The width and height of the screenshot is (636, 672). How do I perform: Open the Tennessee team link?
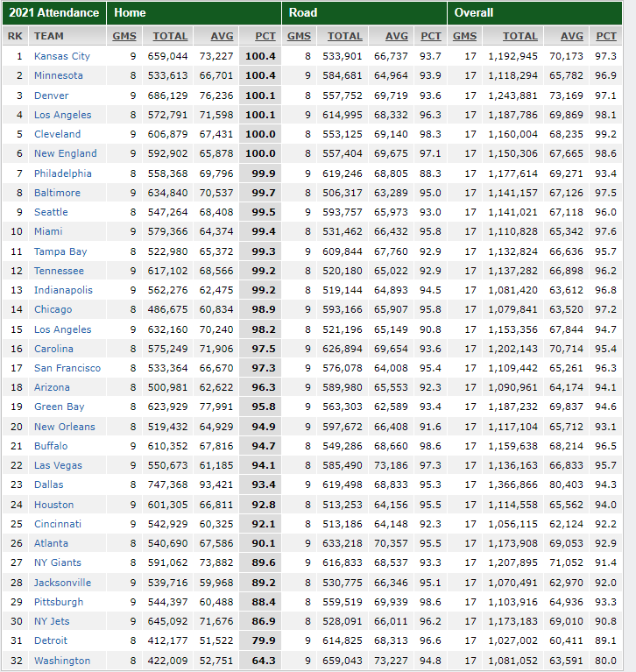pyautogui.click(x=60, y=271)
